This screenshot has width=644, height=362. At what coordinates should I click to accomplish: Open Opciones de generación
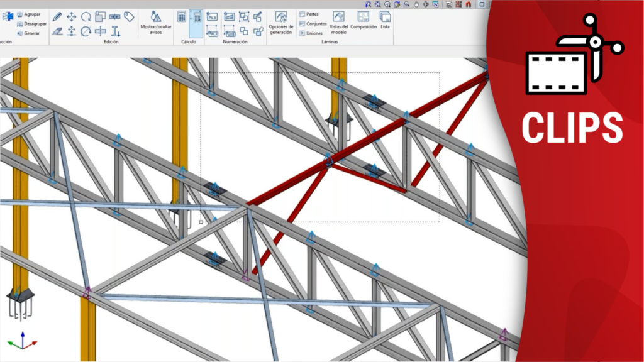click(281, 23)
